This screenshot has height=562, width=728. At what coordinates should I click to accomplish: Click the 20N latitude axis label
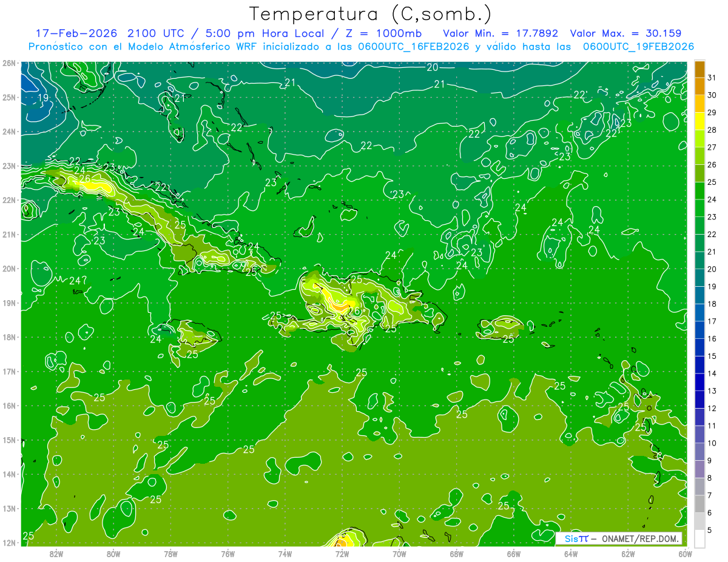(x=8, y=269)
